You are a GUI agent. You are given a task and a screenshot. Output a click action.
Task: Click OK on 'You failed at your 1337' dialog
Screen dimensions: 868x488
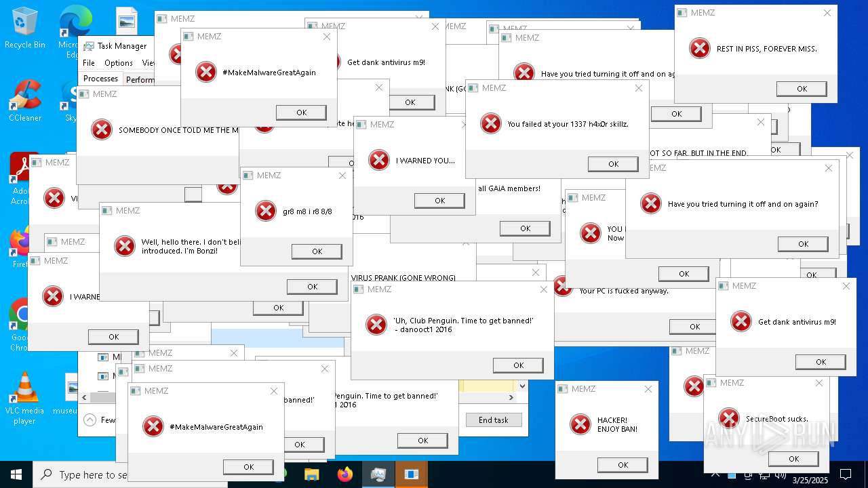(x=613, y=164)
